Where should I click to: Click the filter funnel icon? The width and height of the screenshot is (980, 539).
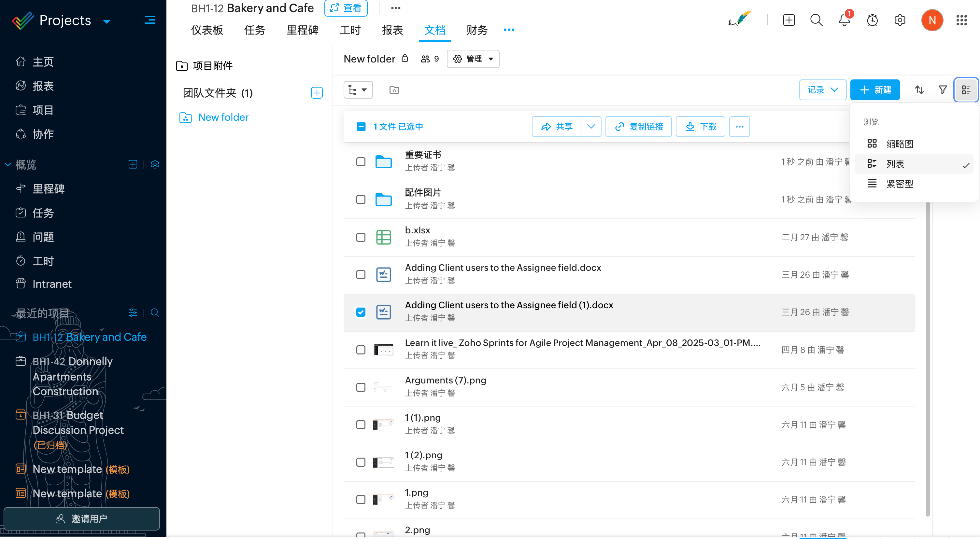(942, 90)
